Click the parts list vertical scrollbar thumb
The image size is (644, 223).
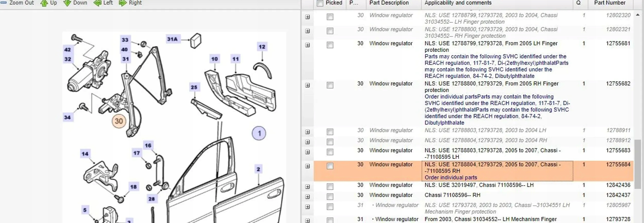tap(638, 164)
